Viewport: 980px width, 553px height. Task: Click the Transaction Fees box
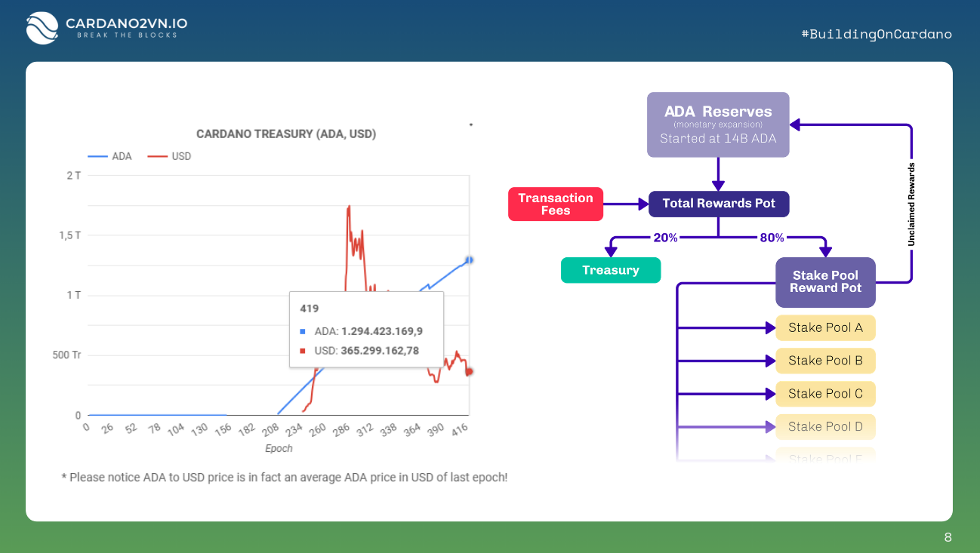coord(556,204)
